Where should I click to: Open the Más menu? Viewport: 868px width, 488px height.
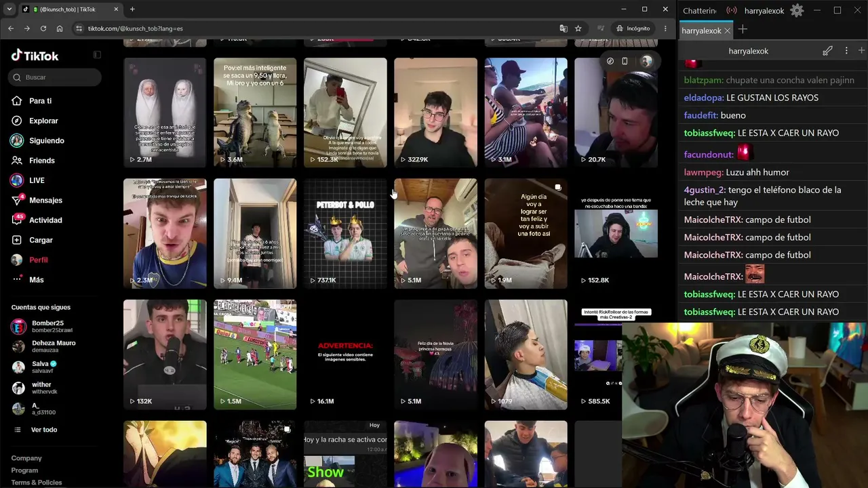click(36, 280)
